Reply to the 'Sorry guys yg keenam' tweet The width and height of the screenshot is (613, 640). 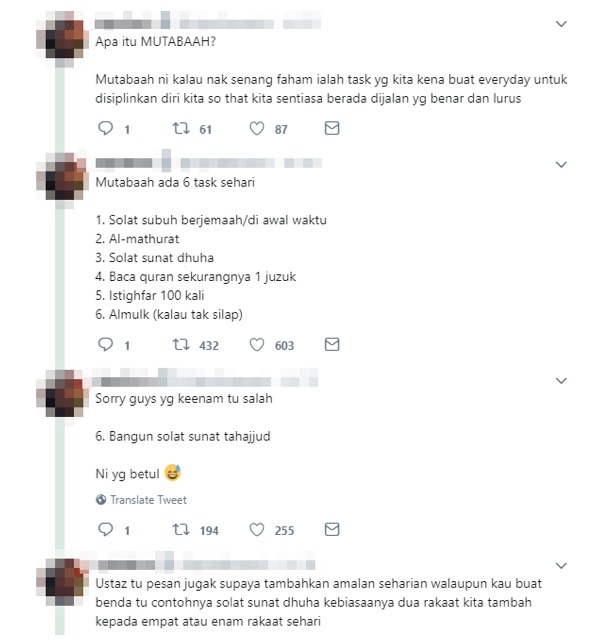[x=105, y=530]
